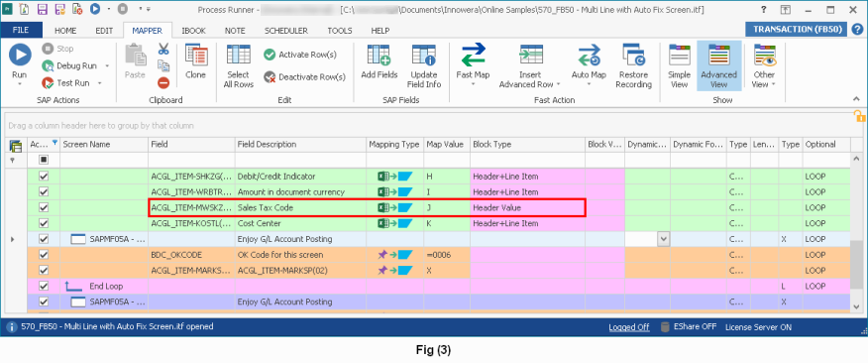Click the Activate Row(s) green check
This screenshot has height=363, width=868.
[x=270, y=55]
